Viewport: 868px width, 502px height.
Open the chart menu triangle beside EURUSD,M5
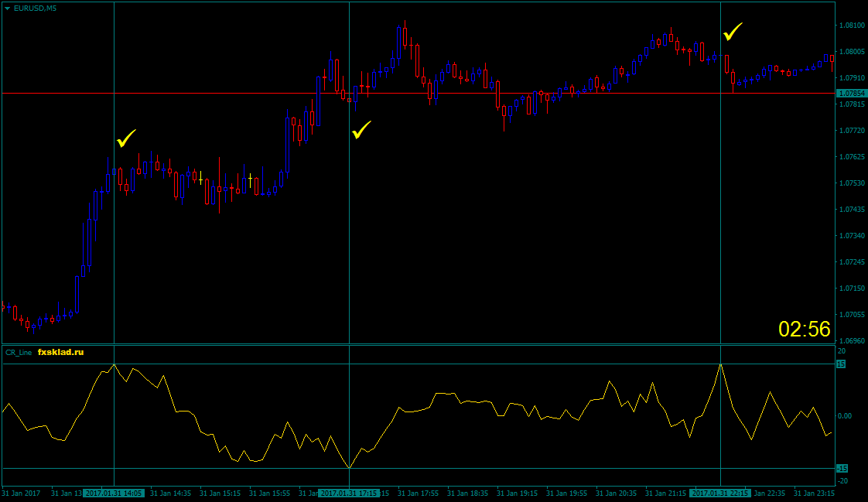tap(7, 9)
